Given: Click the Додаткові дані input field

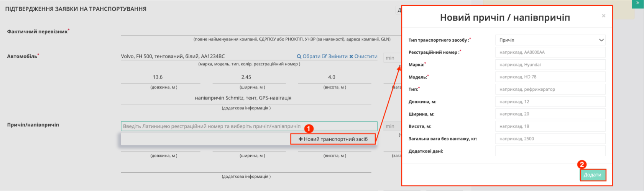Looking at the screenshot, I should point(550,151).
